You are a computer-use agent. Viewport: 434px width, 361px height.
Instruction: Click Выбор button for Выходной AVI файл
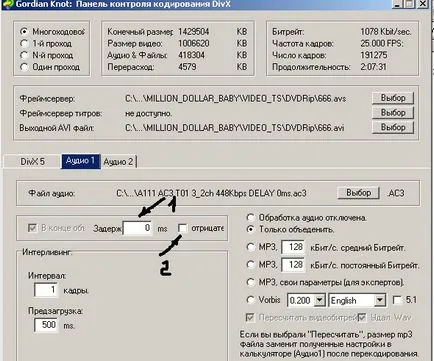pyautogui.click(x=393, y=128)
